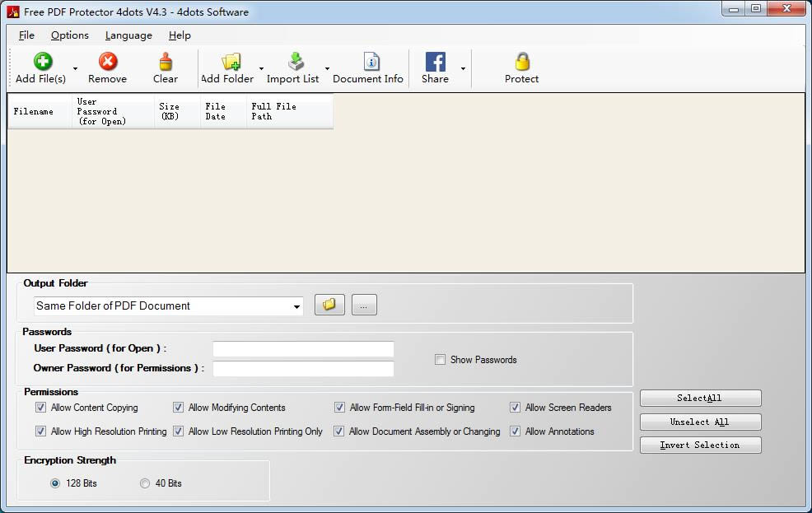Click the Full File Path column header
812x513 pixels.
point(290,111)
